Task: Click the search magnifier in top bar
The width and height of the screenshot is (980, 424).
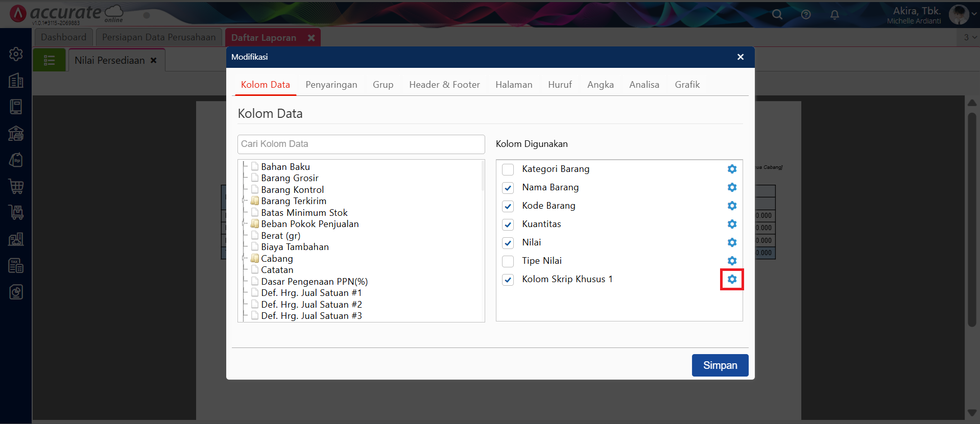Action: click(777, 15)
